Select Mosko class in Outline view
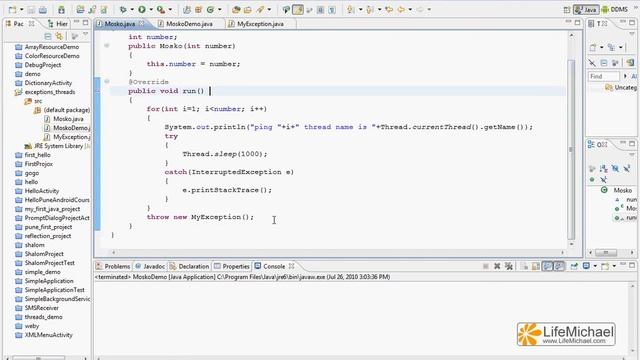This screenshot has height=360, width=640. tap(616, 190)
